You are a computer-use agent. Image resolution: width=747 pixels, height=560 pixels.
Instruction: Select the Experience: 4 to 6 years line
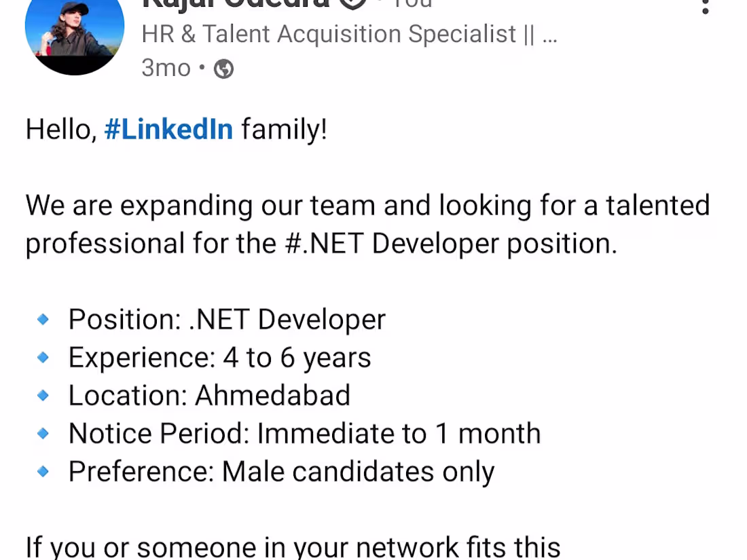[219, 358]
